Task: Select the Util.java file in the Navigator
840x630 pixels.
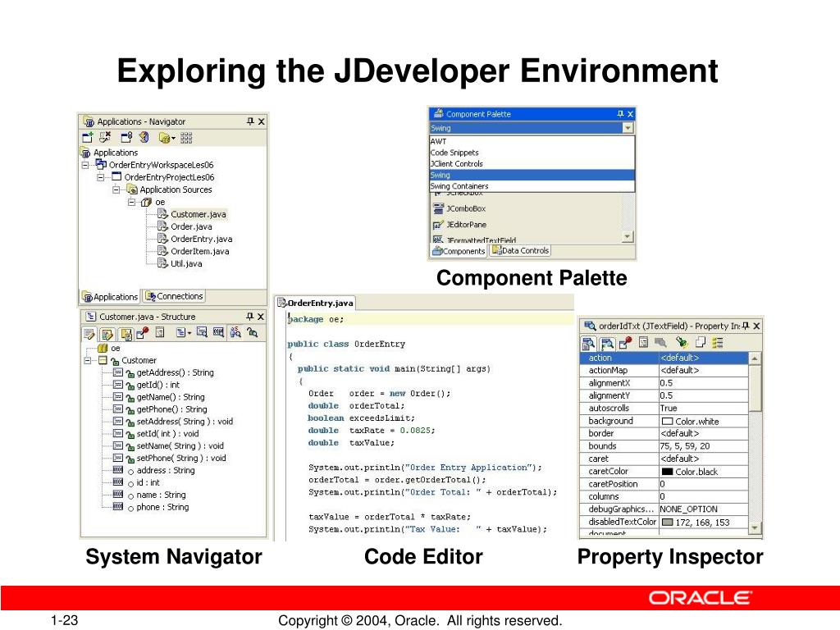Action: tap(186, 263)
